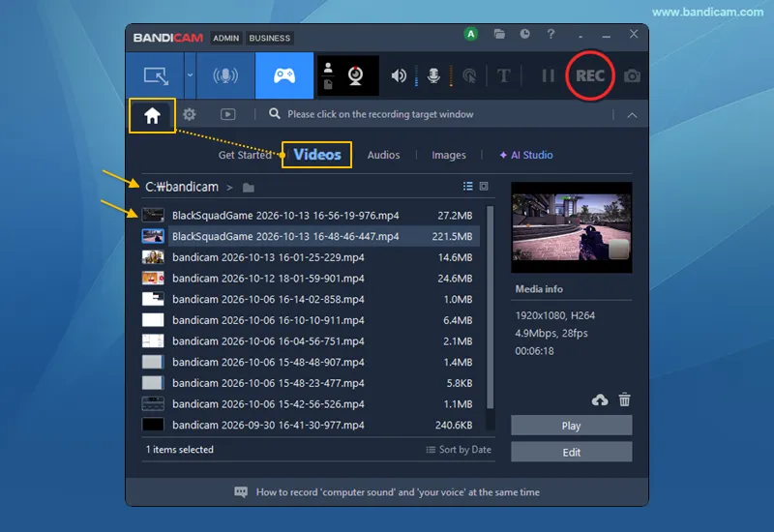Open AI Studio tab
This screenshot has height=532, width=774.
(x=526, y=155)
